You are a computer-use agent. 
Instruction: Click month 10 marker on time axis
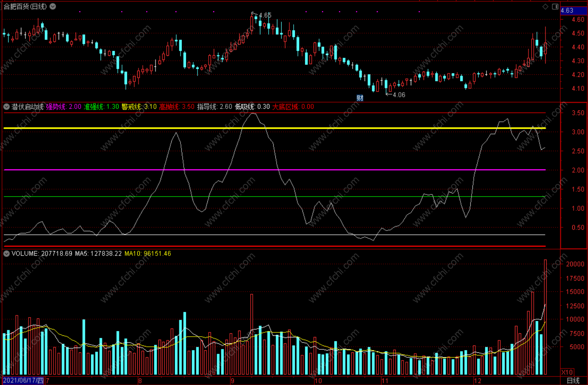coord(318,381)
